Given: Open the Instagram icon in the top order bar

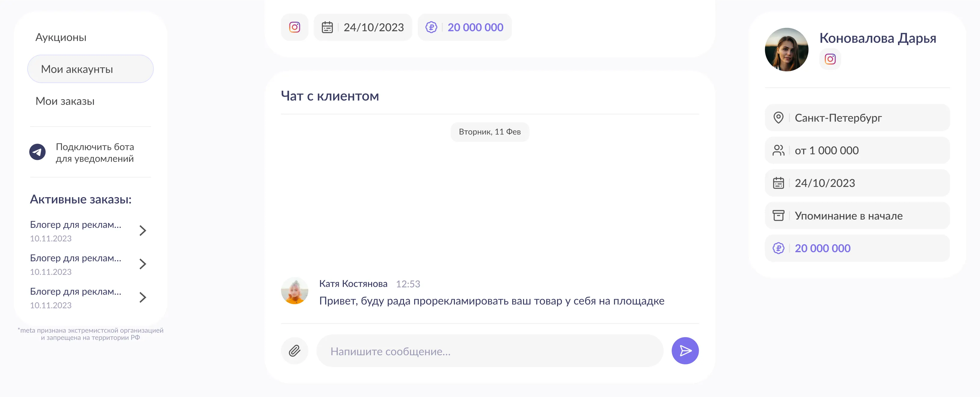Looking at the screenshot, I should click(294, 27).
